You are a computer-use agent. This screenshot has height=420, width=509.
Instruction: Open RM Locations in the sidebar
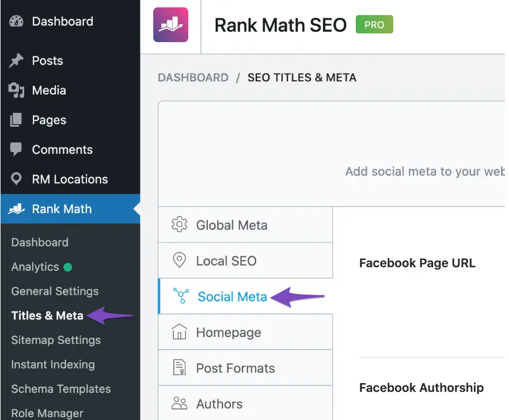pos(70,179)
